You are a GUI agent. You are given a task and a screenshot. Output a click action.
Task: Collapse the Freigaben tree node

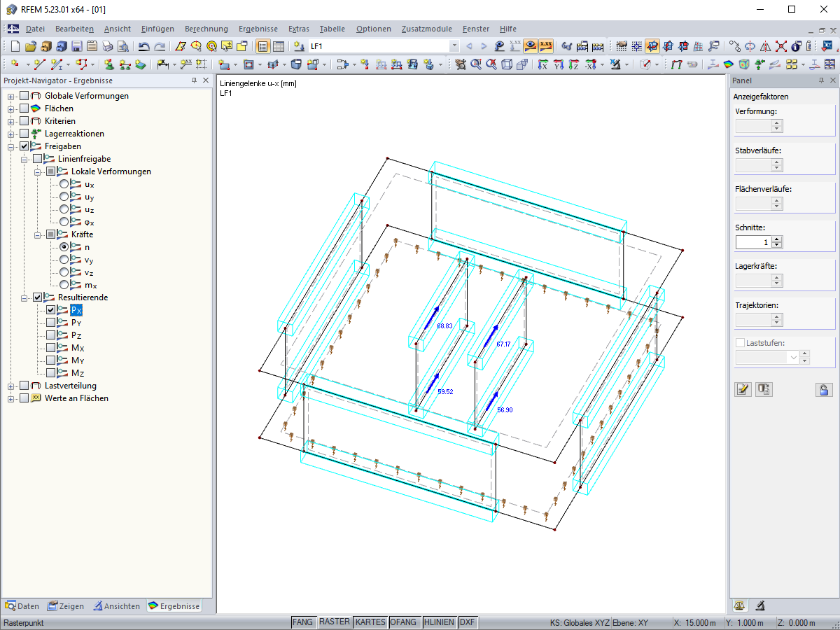click(11, 146)
